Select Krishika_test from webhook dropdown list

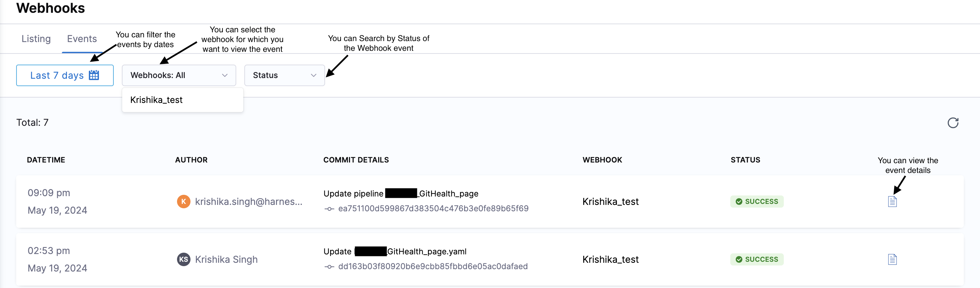[156, 100]
